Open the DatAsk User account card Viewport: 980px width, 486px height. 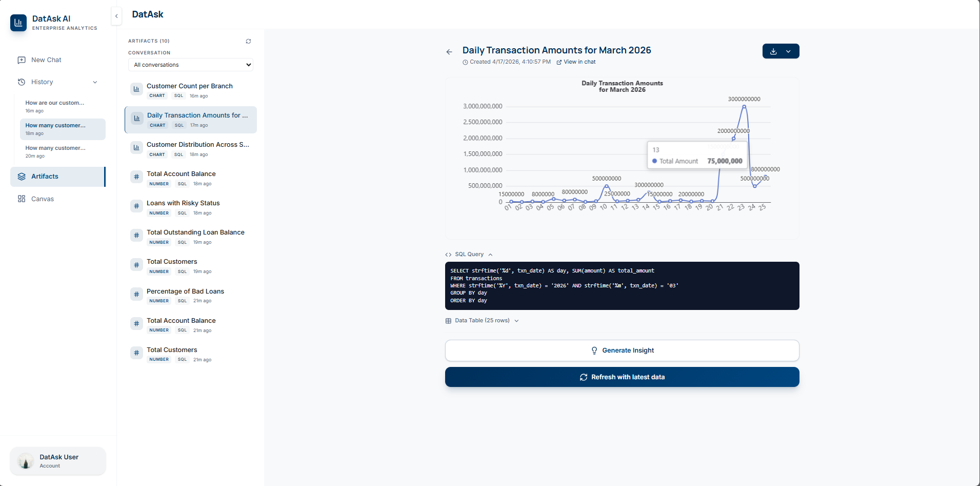(x=58, y=461)
